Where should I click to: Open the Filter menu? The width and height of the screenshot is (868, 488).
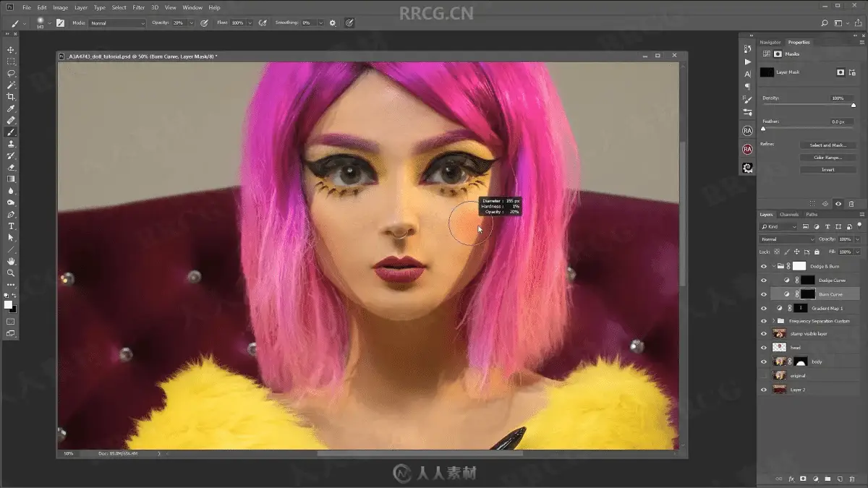(x=139, y=7)
